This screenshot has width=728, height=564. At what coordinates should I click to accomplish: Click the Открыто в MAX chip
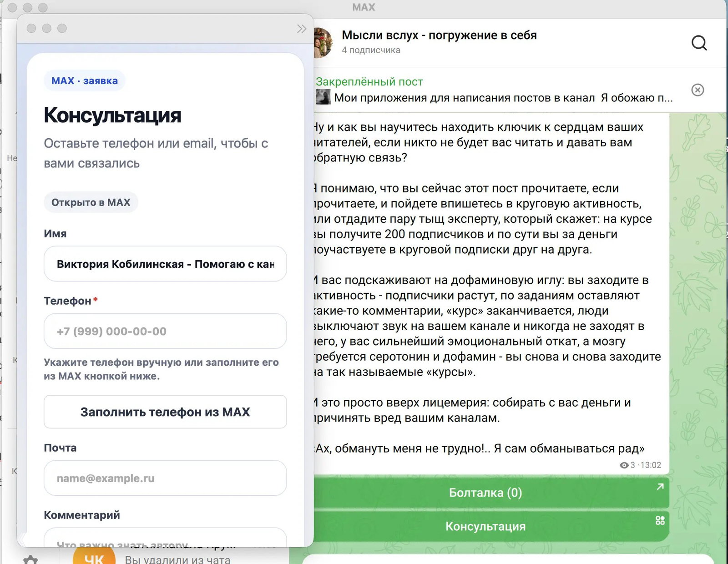pos(91,202)
